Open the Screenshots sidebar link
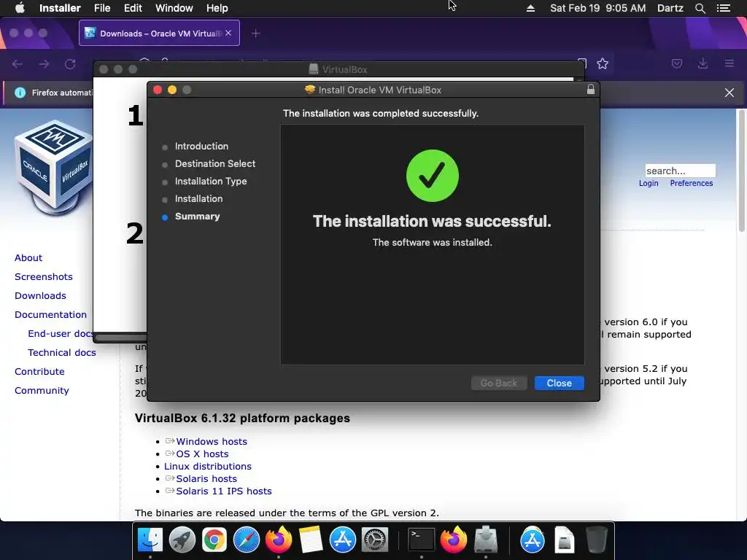Viewport: 747px width, 560px height. point(44,276)
